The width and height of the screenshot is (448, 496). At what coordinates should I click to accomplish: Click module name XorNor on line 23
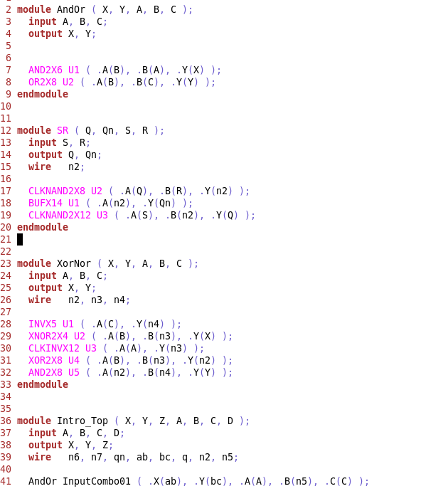[x=74, y=264]
